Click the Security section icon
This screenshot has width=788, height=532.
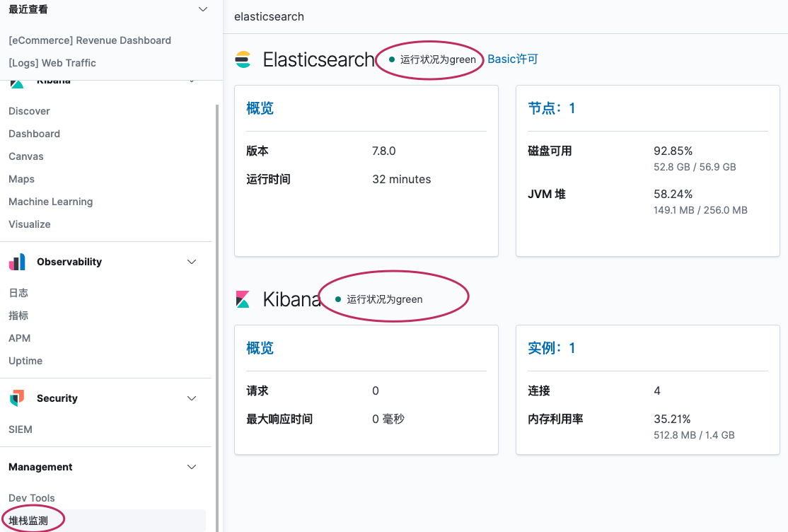click(17, 398)
